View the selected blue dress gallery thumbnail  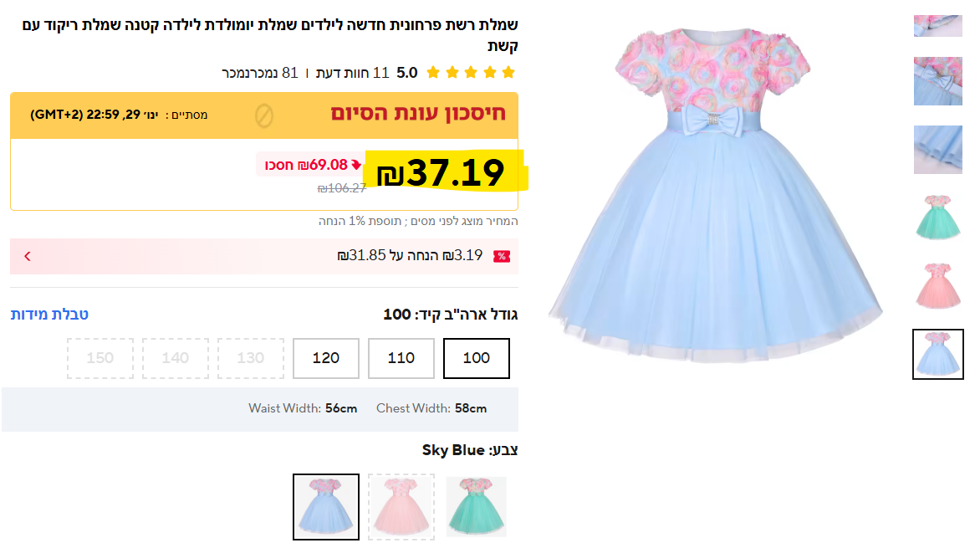coord(937,354)
